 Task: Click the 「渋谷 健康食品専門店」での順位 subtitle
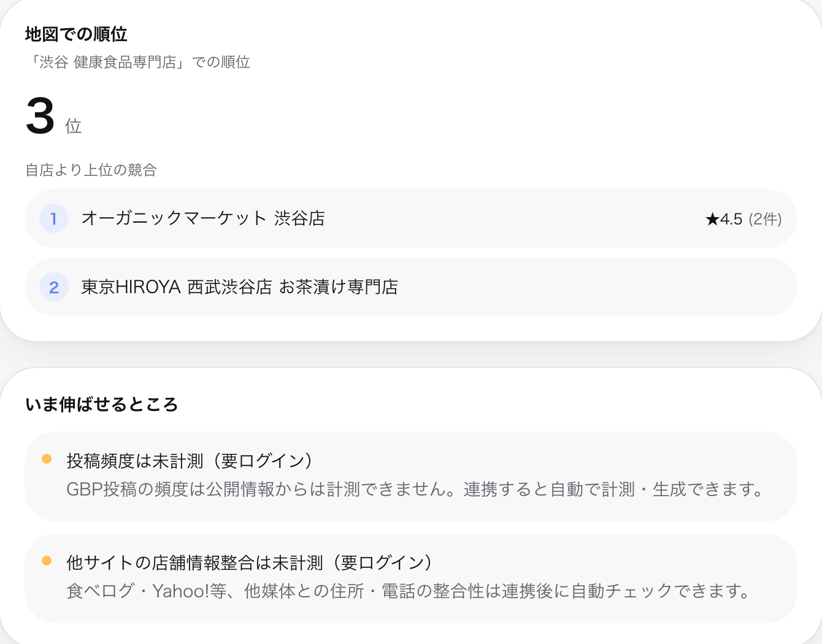(137, 63)
